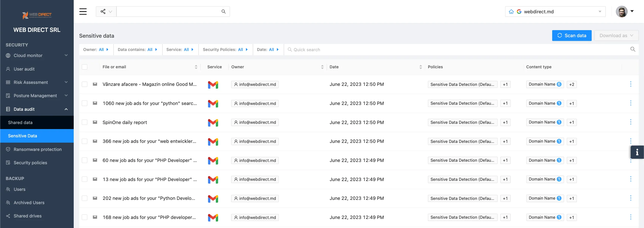Screen dimensions: 644x228
Task: Click the share icon beside the search box
Action: pyautogui.click(x=103, y=12)
